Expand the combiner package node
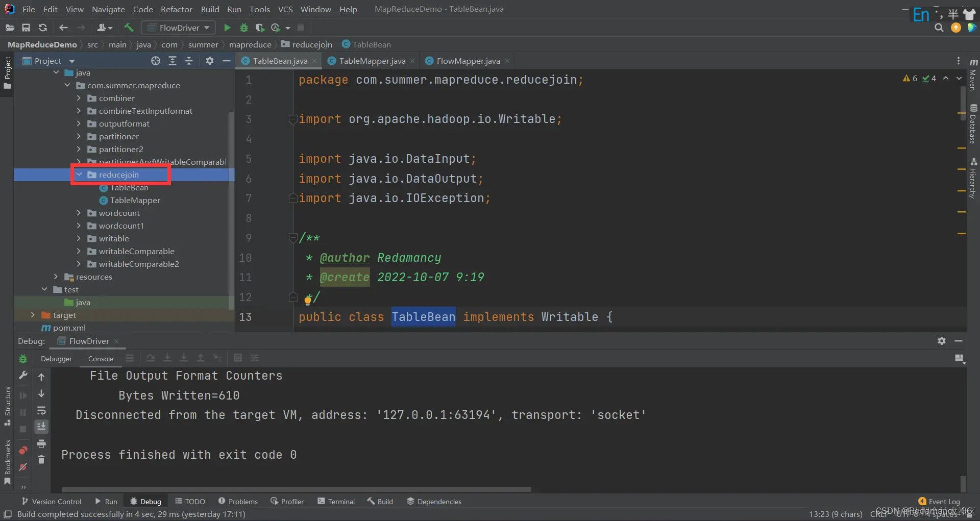This screenshot has height=521, width=980. [79, 98]
